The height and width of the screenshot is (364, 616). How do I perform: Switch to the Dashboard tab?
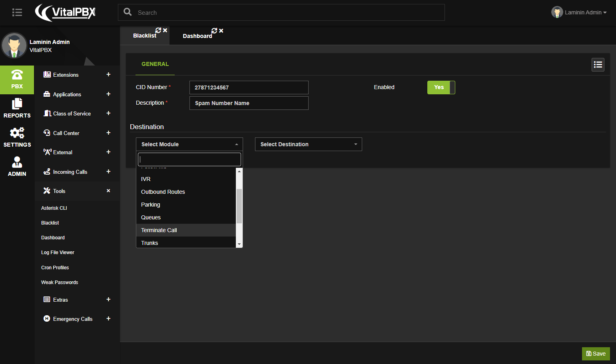(197, 36)
